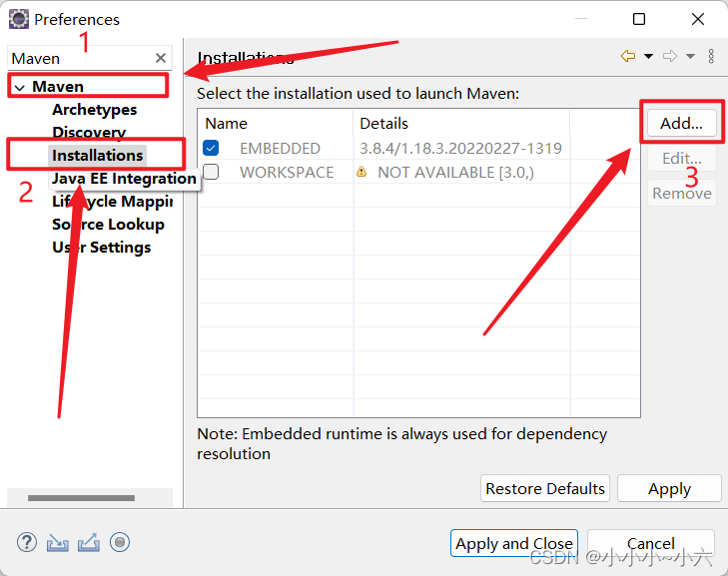Screen dimensions: 728x576
Task: Open the Lifecycle Mappings page
Action: tap(113, 202)
